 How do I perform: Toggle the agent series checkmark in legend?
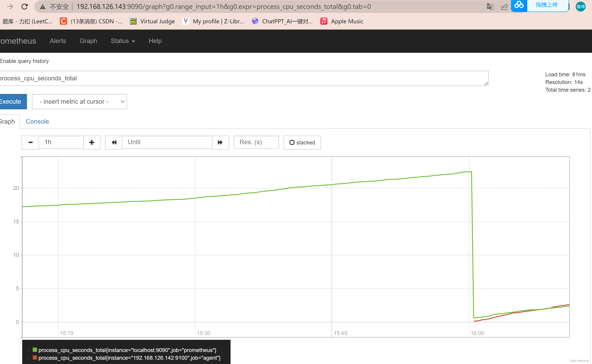[x=29, y=357]
